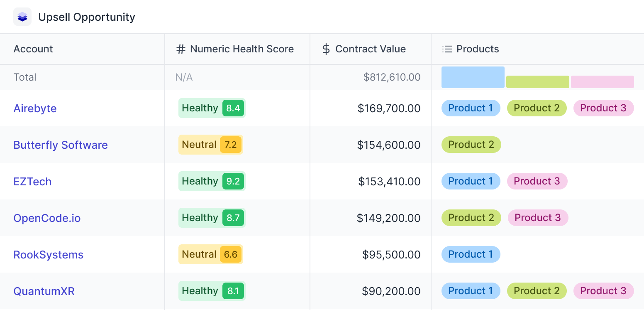Click the dollar icon beside Contract Value
644x310 pixels.
326,49
